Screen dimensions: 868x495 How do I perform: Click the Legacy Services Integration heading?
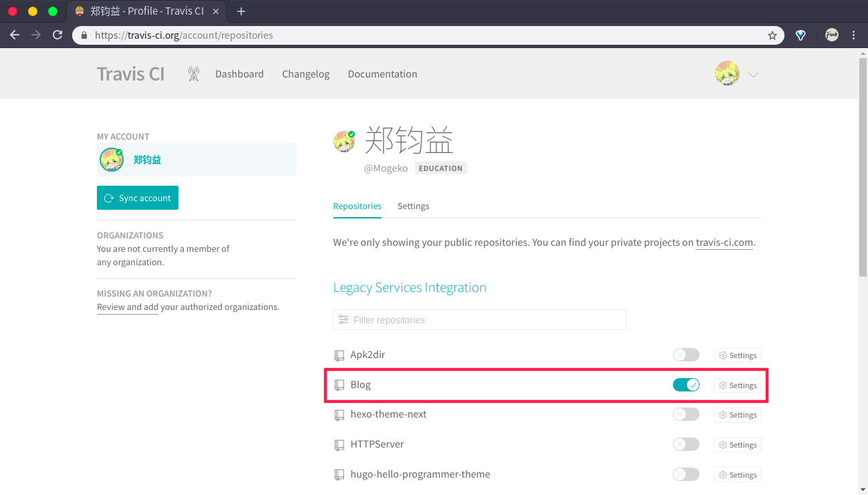pos(410,288)
